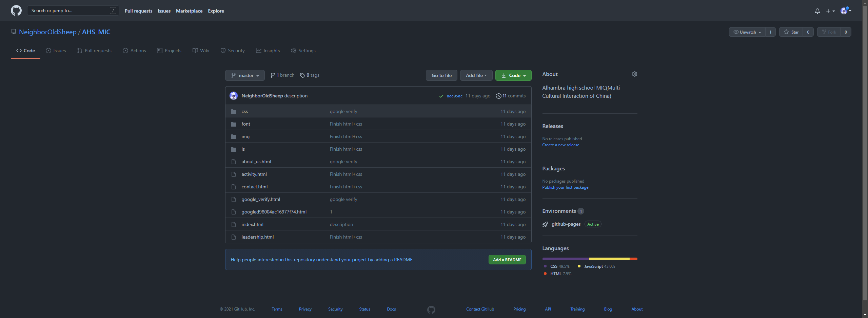Click the red HTML segment of language bar
This screenshot has width=868, height=318.
634,259
